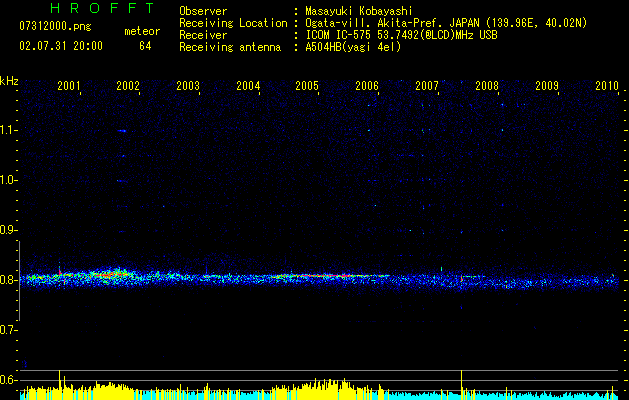The width and height of the screenshot is (629, 400).
Task: Click the HROFFT title text
Action: (x=102, y=8)
